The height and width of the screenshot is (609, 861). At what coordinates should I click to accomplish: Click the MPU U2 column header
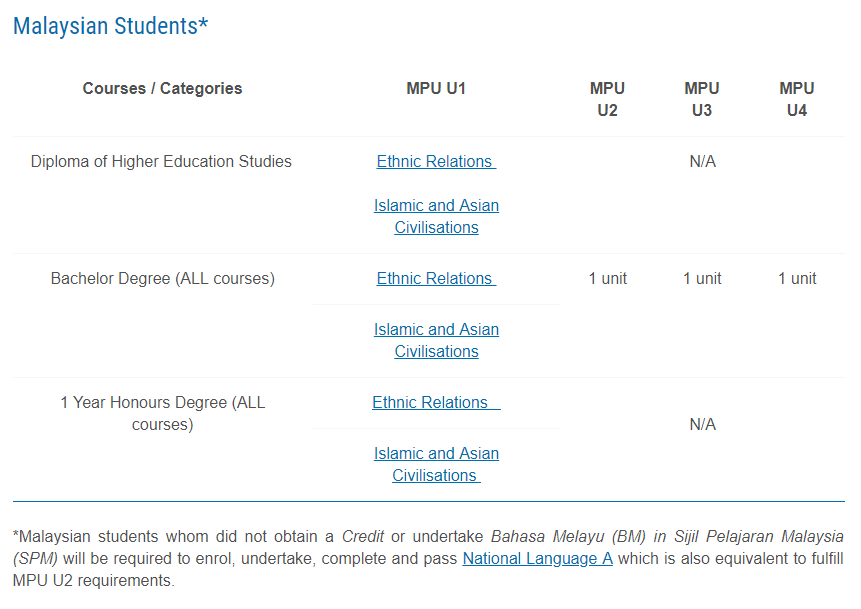pos(607,99)
